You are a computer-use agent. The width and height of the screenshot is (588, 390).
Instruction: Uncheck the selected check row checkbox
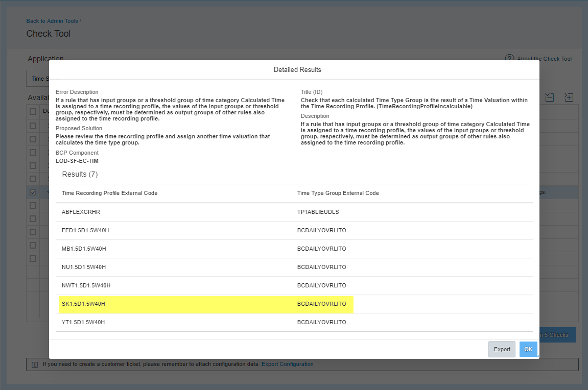[x=33, y=192]
